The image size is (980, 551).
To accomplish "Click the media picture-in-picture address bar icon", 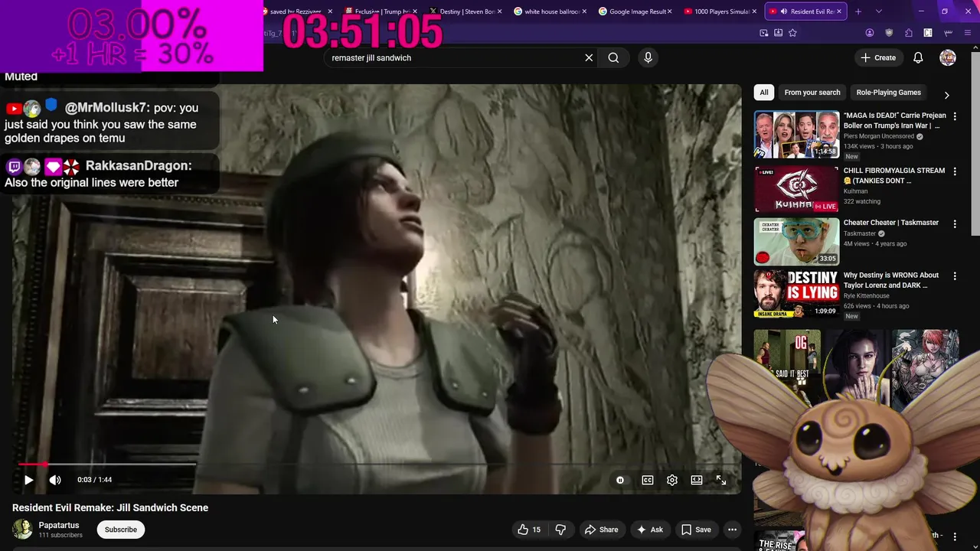I will coord(764,33).
